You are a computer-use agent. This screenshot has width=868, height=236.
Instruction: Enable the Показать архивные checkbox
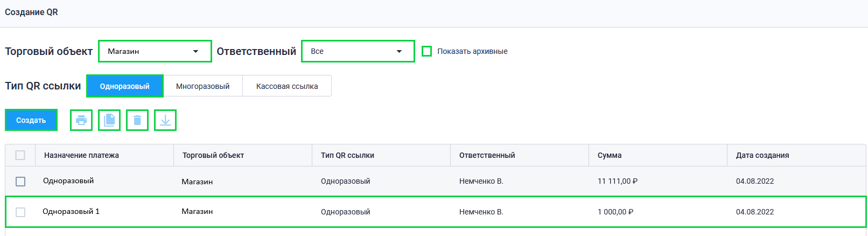(426, 51)
